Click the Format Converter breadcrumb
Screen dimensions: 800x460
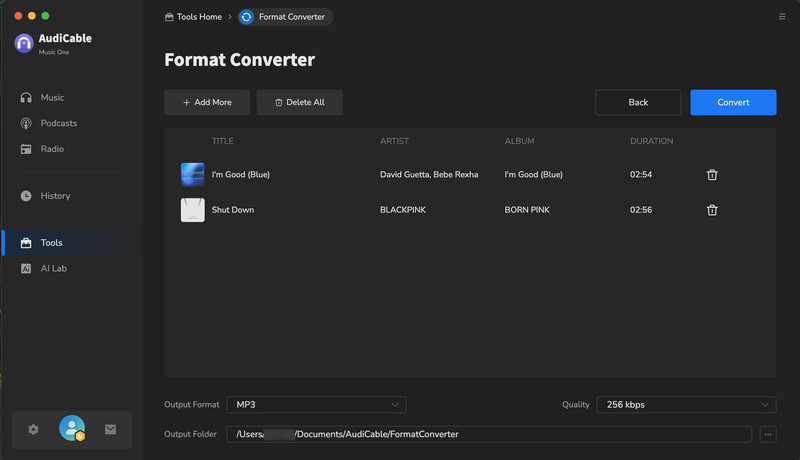click(286, 17)
